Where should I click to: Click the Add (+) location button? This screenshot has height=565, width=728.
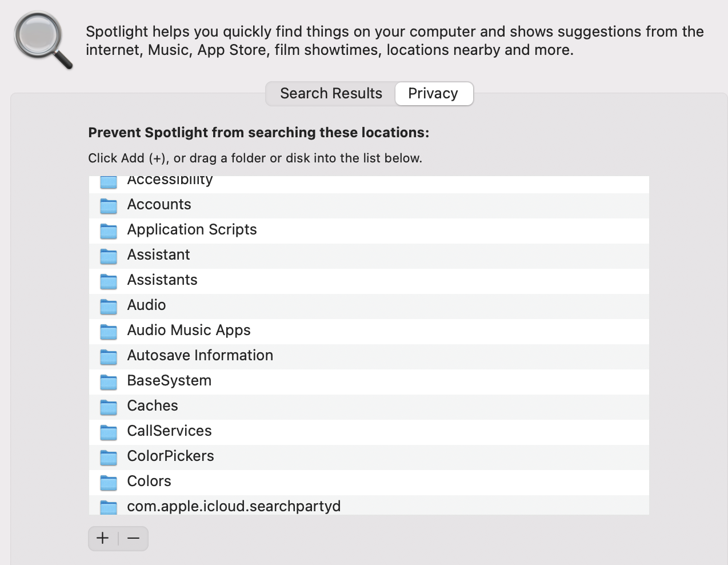103,538
